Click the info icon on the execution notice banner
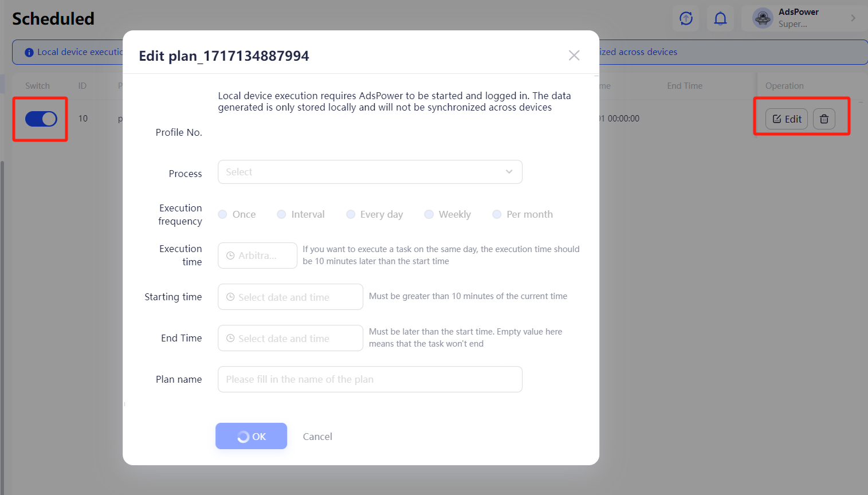The width and height of the screenshot is (868, 495). point(29,52)
